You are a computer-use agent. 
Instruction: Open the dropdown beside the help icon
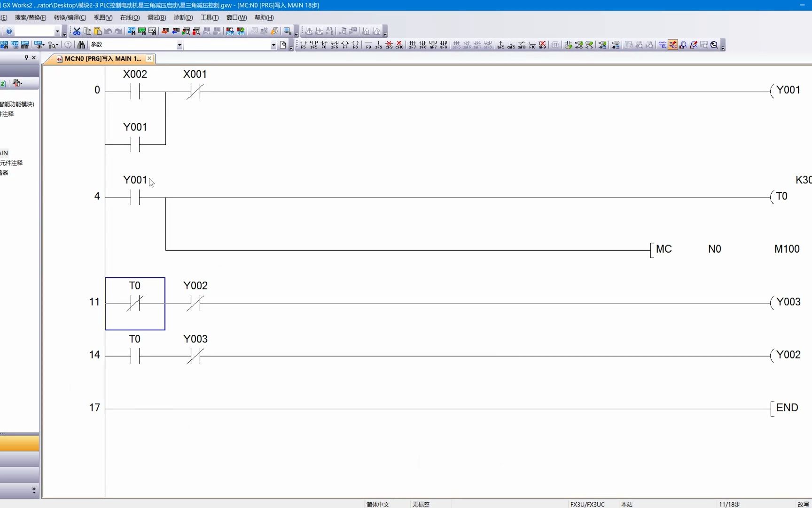point(57,32)
